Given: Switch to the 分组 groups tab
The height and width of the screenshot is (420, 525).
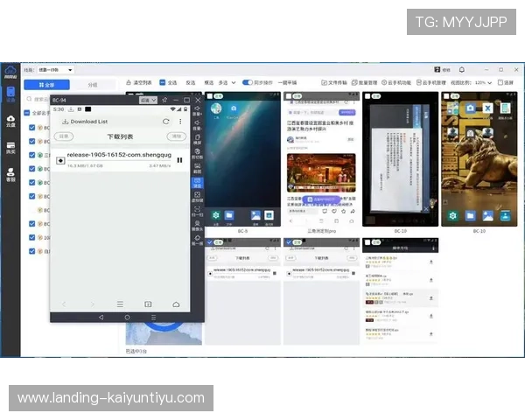Looking at the screenshot, I should click(x=93, y=85).
